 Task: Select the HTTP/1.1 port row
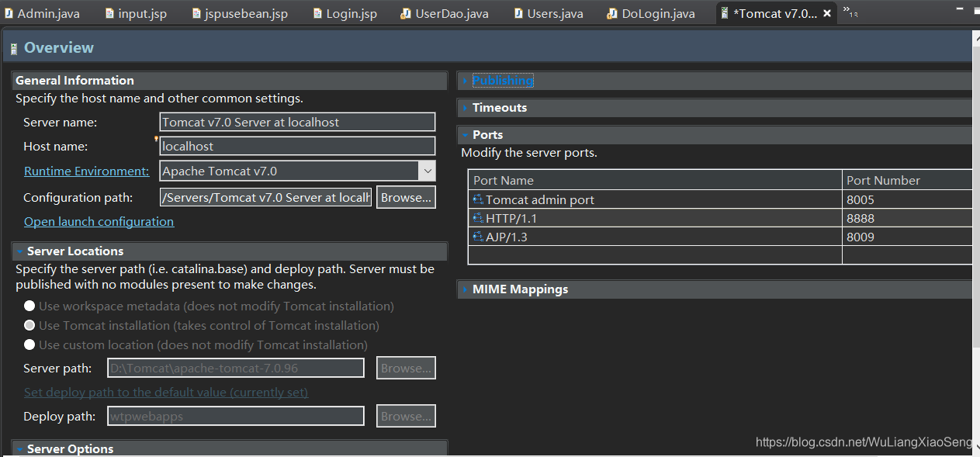click(720, 218)
